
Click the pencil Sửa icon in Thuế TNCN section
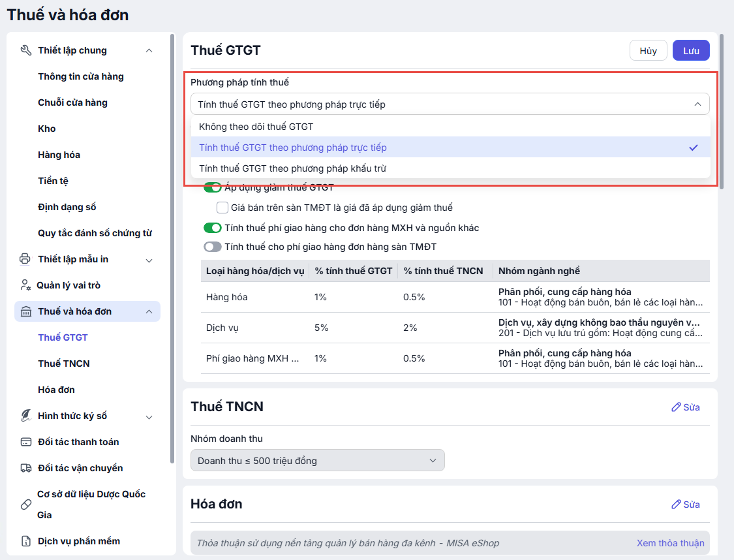coord(676,407)
